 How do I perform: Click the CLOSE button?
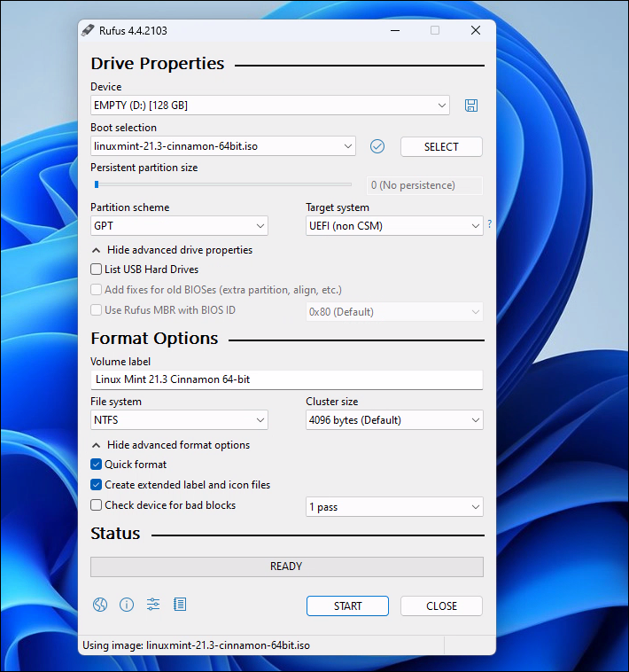click(x=441, y=606)
